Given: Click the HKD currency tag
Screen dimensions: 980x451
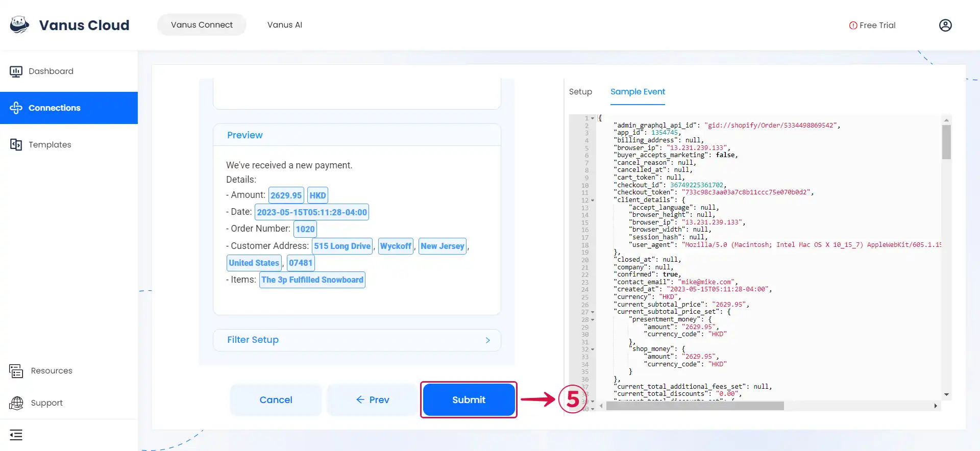Looking at the screenshot, I should click(317, 195).
